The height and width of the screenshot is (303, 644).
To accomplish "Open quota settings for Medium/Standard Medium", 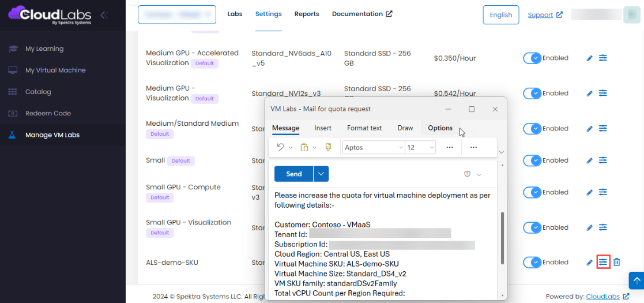I will pyautogui.click(x=602, y=129).
